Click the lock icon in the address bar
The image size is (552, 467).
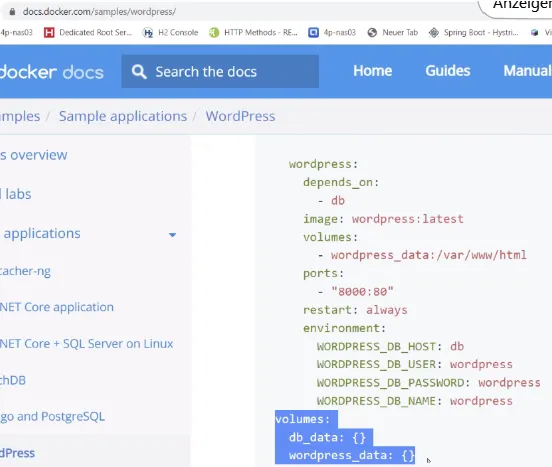[x=12, y=12]
